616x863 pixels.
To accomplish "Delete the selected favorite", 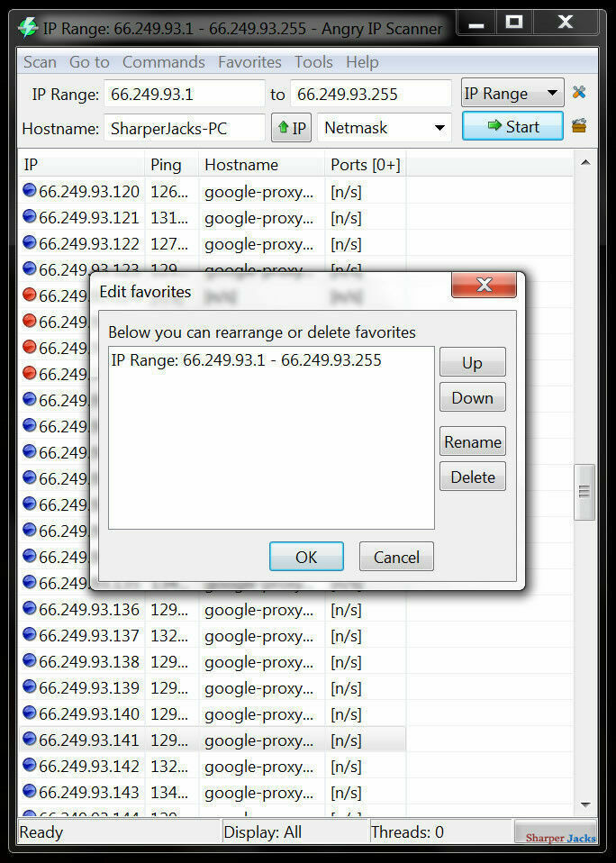I will pos(473,477).
